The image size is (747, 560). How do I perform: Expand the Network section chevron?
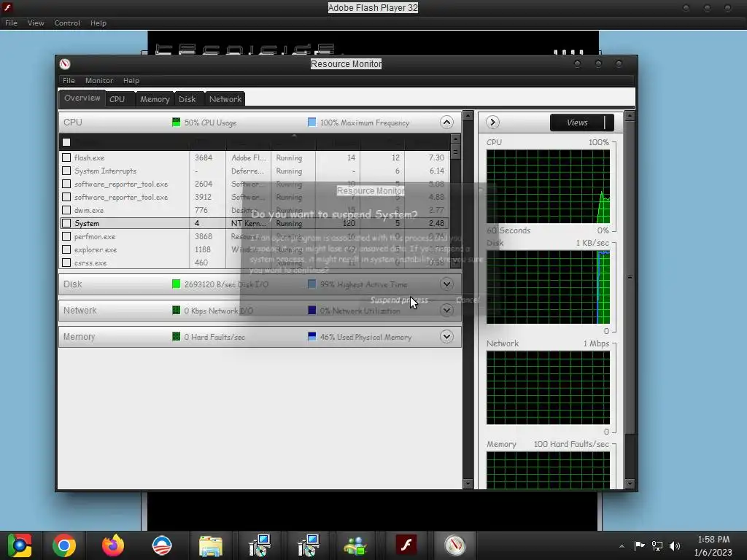pyautogui.click(x=446, y=311)
